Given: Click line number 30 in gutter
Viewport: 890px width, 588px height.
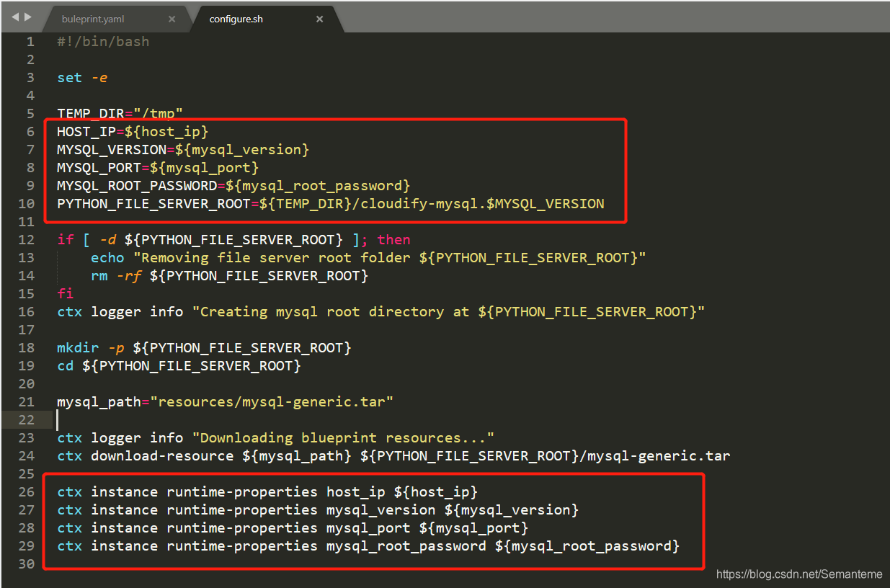Looking at the screenshot, I should click(26, 564).
